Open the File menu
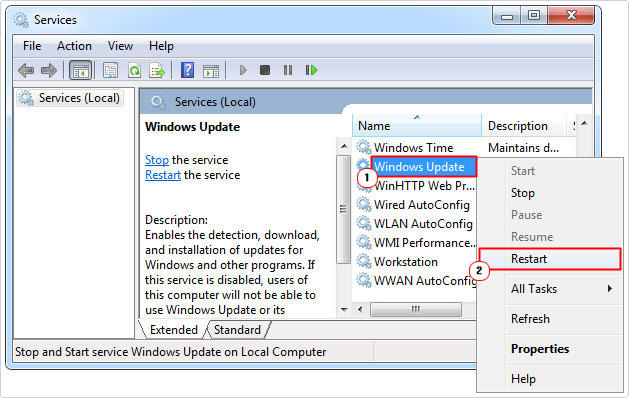Viewport: 629px width, 398px height. point(32,46)
